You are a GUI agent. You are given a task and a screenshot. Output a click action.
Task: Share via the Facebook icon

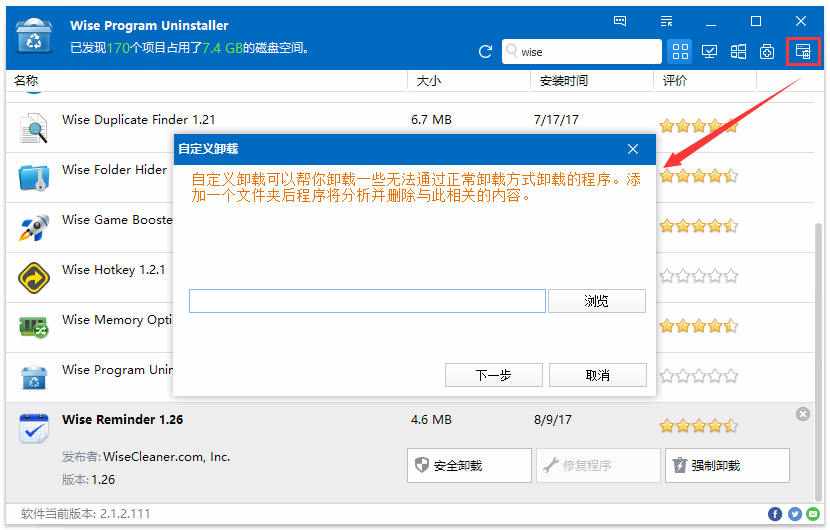coord(775,514)
